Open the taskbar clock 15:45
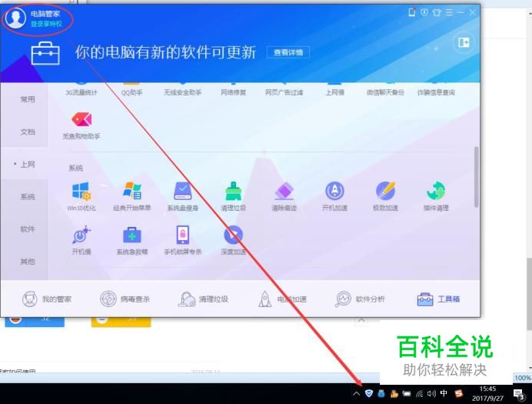The width and height of the screenshot is (532, 404). pos(487,393)
